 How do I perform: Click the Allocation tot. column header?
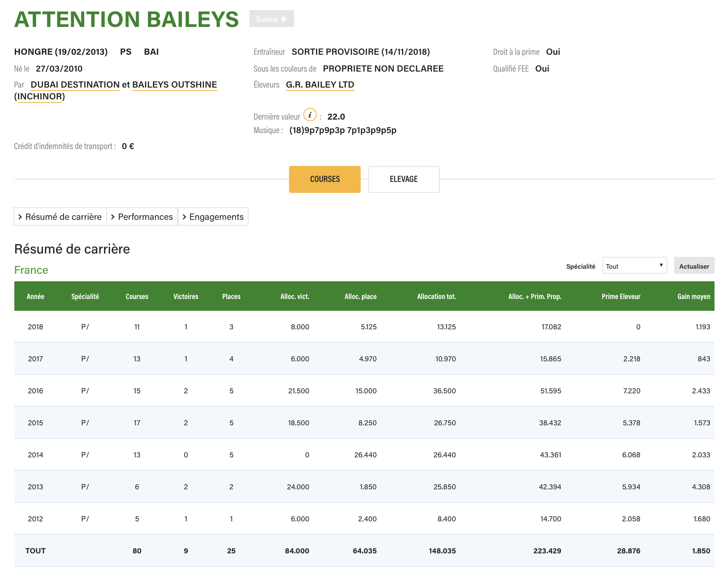click(436, 296)
